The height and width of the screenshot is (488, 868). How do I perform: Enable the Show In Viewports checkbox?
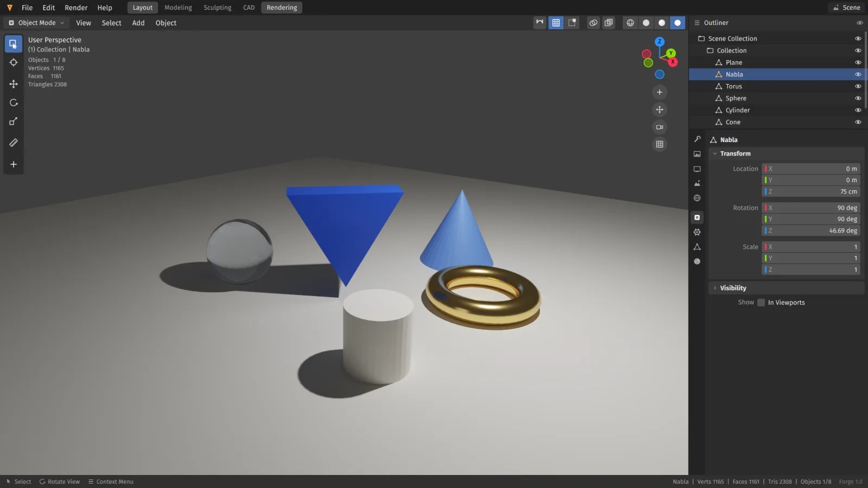761,303
